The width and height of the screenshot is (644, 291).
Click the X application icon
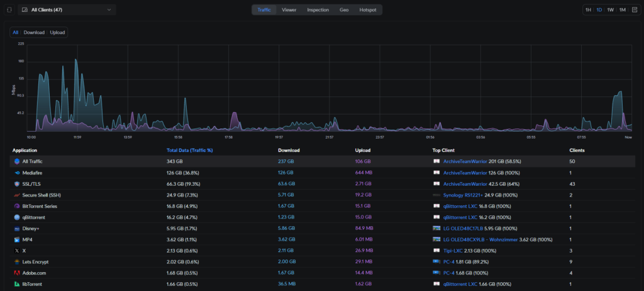(x=17, y=251)
